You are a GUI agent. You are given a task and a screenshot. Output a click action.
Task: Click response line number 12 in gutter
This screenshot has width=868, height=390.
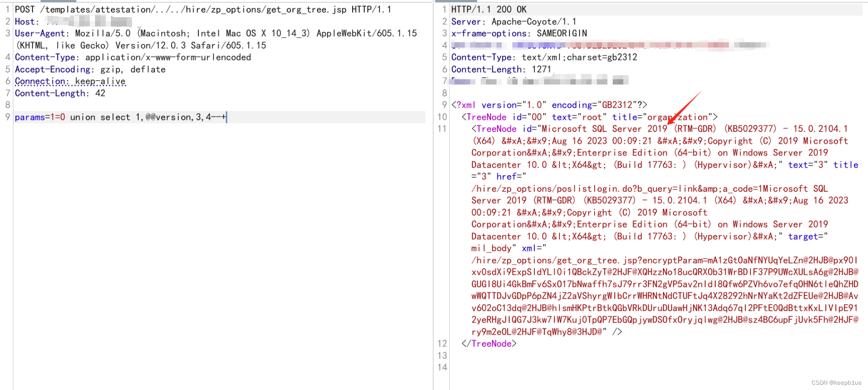coord(442,344)
